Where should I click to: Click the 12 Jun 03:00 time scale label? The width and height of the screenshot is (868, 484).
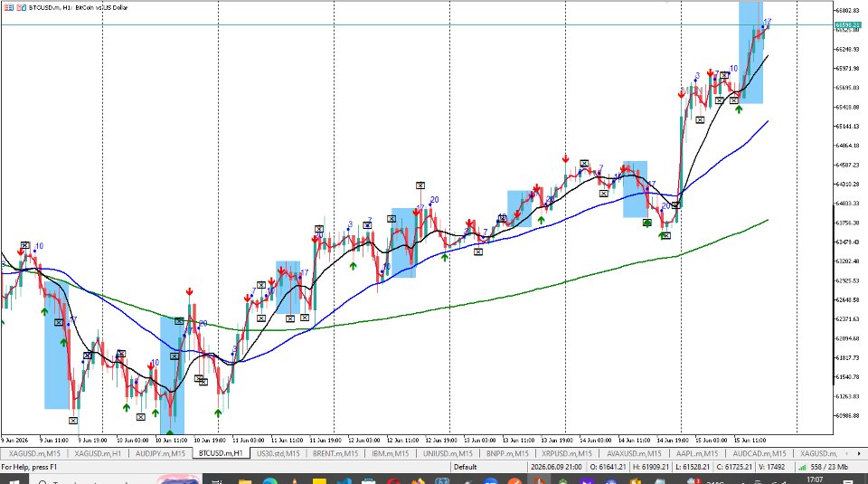pos(363,441)
